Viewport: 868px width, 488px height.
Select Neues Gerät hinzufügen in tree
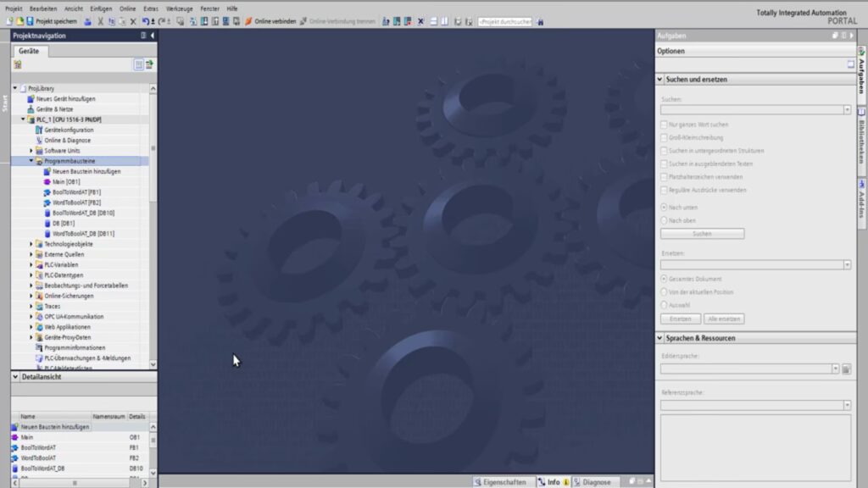(x=65, y=98)
